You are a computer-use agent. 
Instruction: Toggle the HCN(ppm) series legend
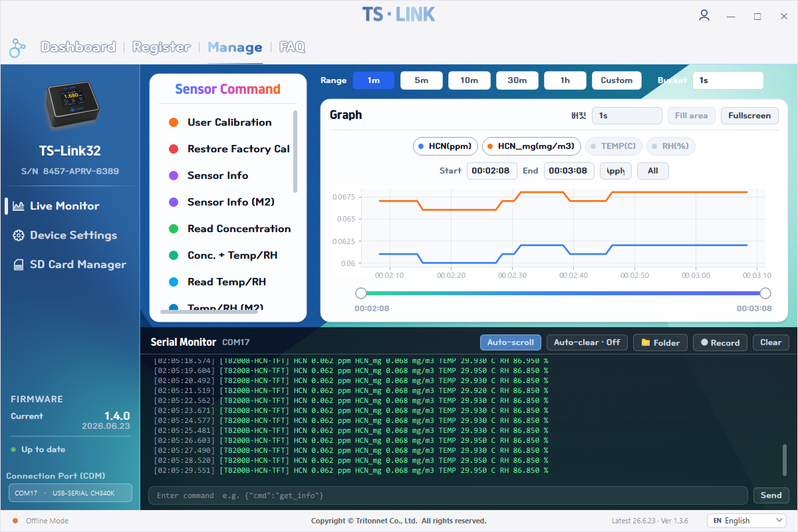(445, 146)
